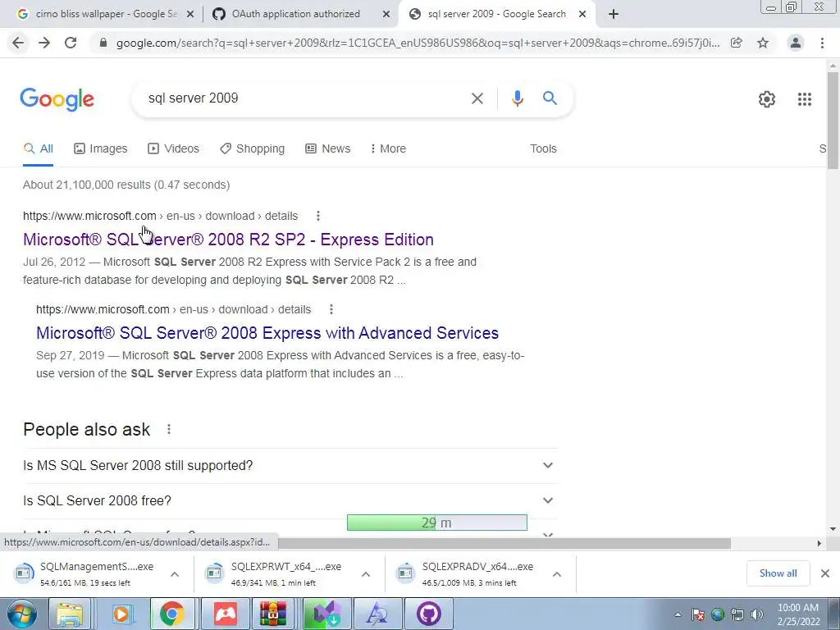Click the green 29 m progress bar
840x630 pixels.
pos(436,523)
